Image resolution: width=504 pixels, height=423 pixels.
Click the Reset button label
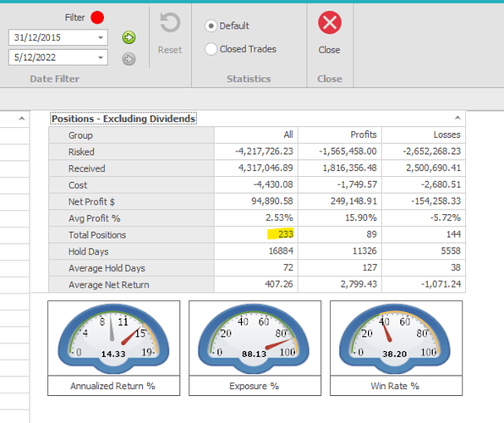[x=170, y=50]
